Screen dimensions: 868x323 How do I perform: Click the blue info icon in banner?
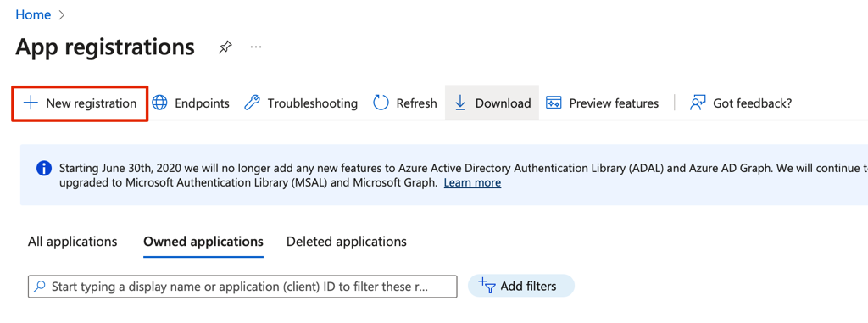44,169
